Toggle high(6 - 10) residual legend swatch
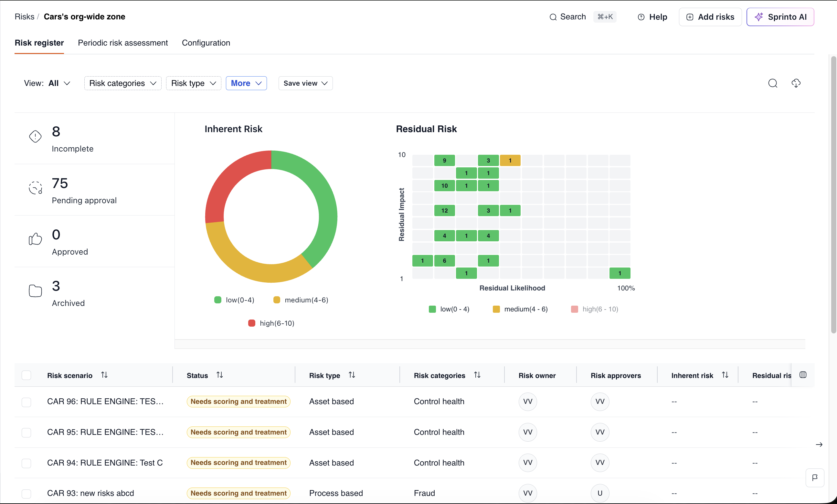Viewport: 837px width, 504px height. 574,309
